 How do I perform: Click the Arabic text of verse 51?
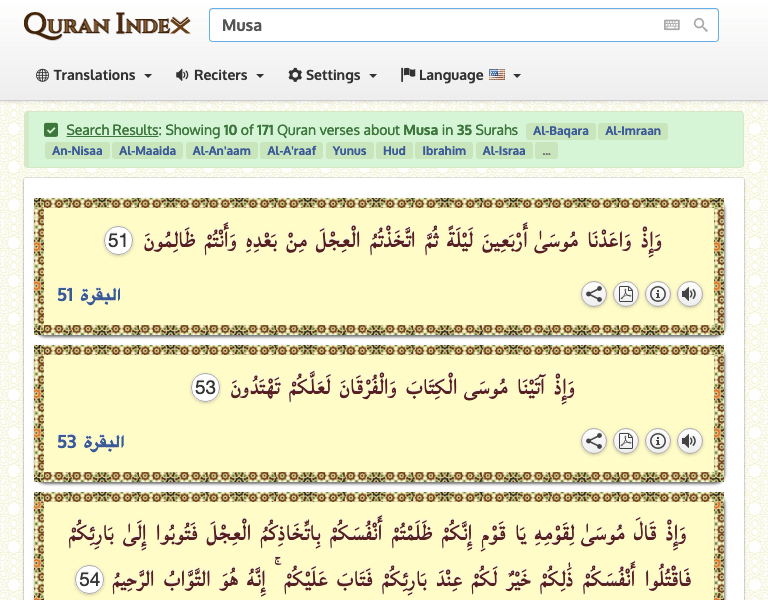(402, 240)
